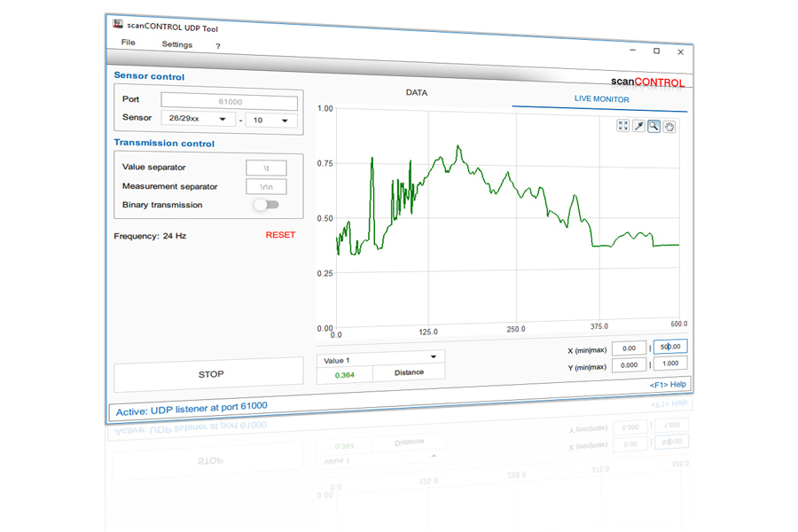Open the question mark help menu

point(218,46)
